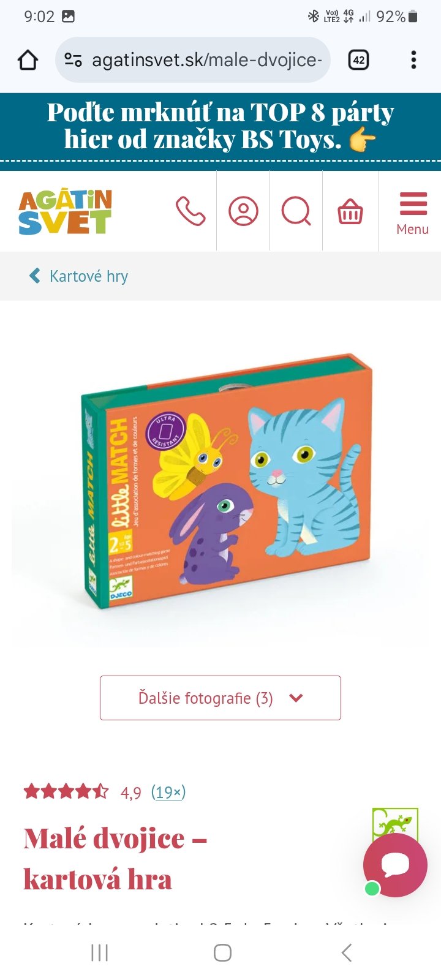Go to Agátin Svet logo homepage

[x=66, y=212]
